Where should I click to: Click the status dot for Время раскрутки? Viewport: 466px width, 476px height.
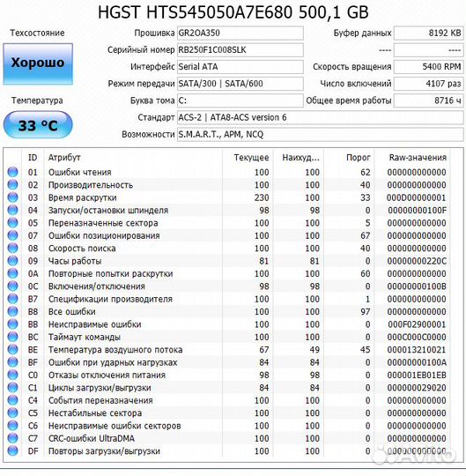pyautogui.click(x=12, y=197)
